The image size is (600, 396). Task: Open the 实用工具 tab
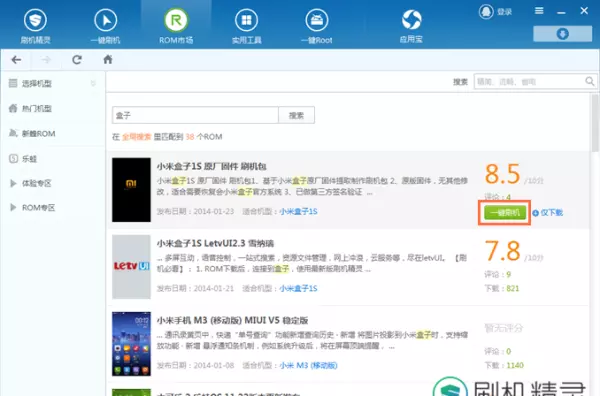tap(246, 25)
